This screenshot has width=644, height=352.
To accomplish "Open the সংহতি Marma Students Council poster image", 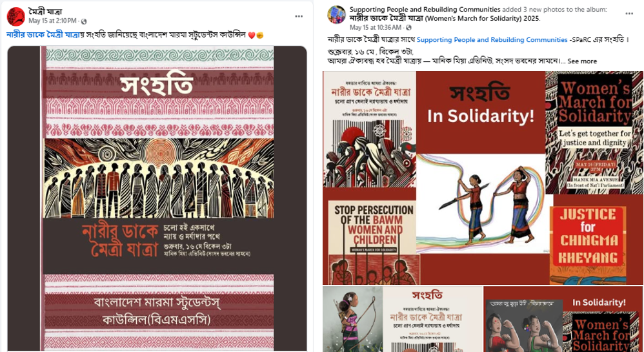I will pyautogui.click(x=157, y=199).
